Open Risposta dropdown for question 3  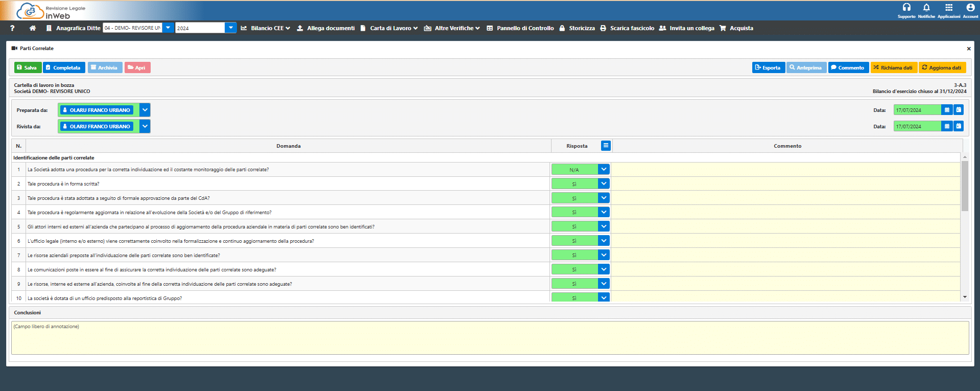click(x=604, y=198)
